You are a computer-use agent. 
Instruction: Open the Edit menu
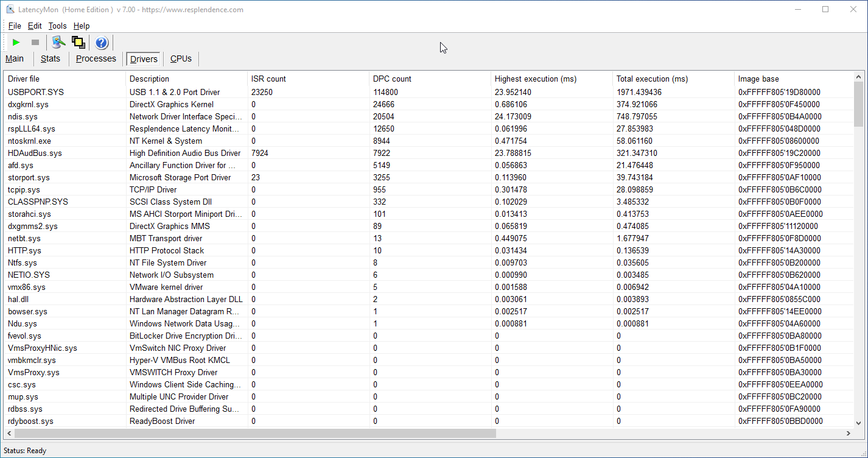tap(35, 26)
